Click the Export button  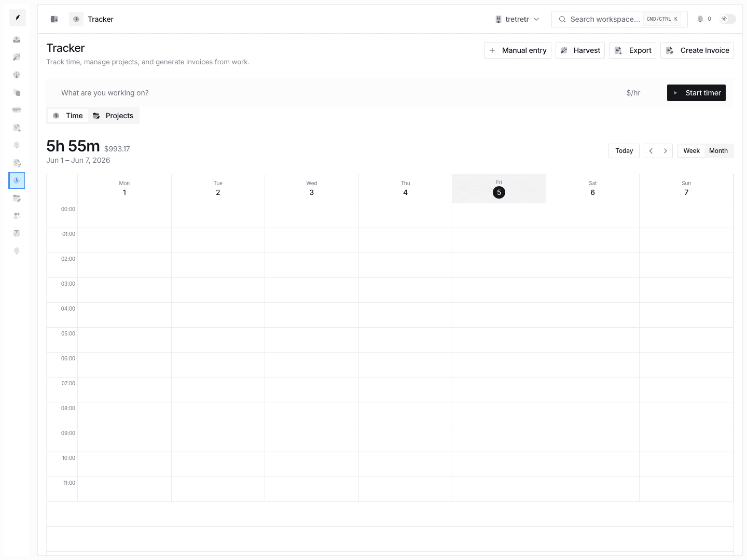[632, 50]
